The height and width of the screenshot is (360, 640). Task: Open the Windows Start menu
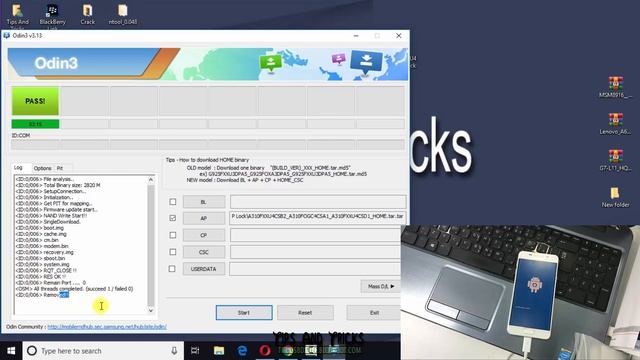(11, 351)
